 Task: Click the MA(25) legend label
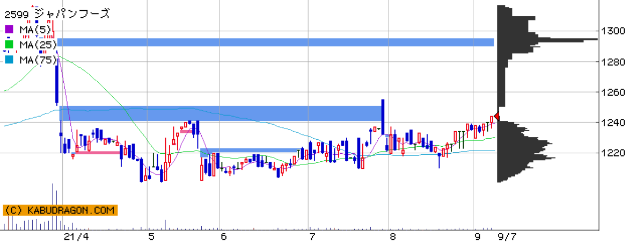[x=39, y=45]
